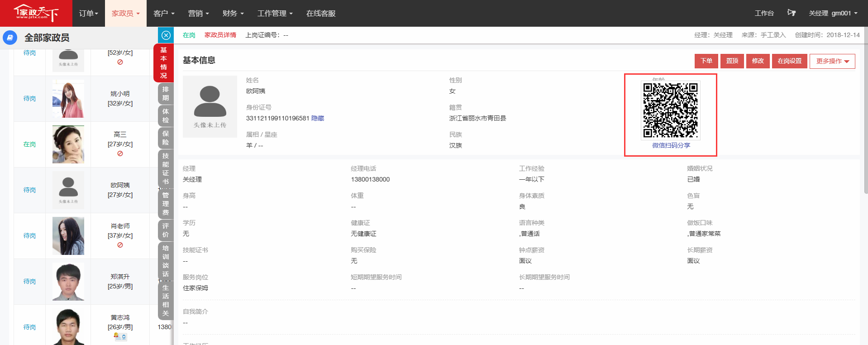Click the red prohibited icon under 肖老师

pyautogui.click(x=120, y=245)
